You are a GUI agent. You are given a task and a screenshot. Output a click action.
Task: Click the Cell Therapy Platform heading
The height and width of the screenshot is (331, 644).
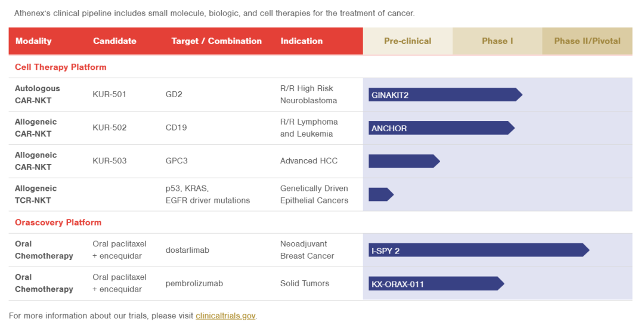click(x=61, y=67)
